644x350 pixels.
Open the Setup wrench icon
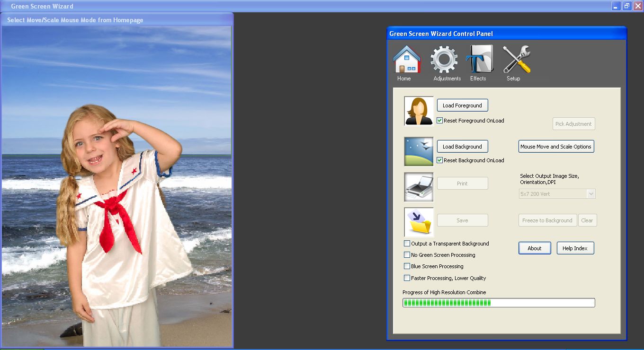pos(516,60)
